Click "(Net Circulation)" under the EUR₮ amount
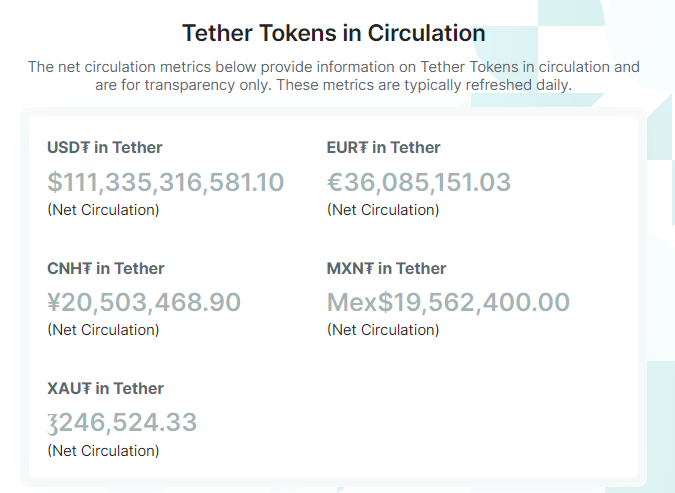The width and height of the screenshot is (675, 493). click(383, 210)
